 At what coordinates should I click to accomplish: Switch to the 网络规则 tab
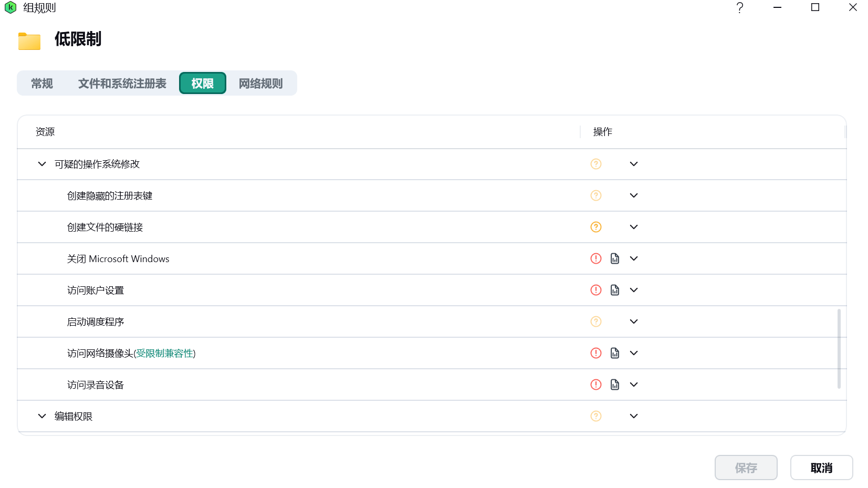click(260, 84)
